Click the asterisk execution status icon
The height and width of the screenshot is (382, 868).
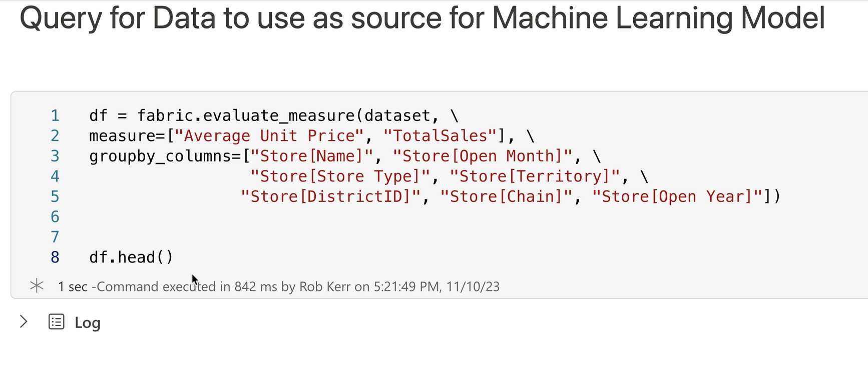37,286
